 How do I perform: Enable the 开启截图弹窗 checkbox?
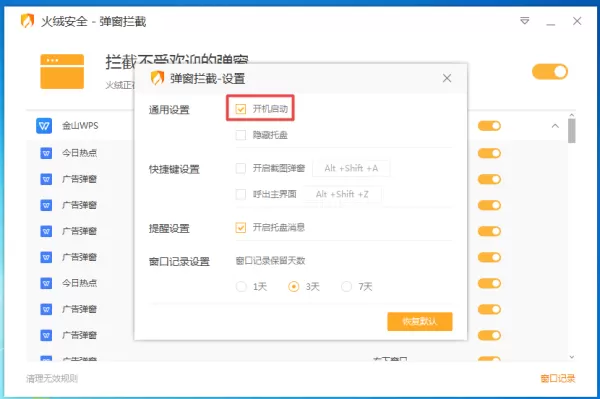(x=241, y=168)
